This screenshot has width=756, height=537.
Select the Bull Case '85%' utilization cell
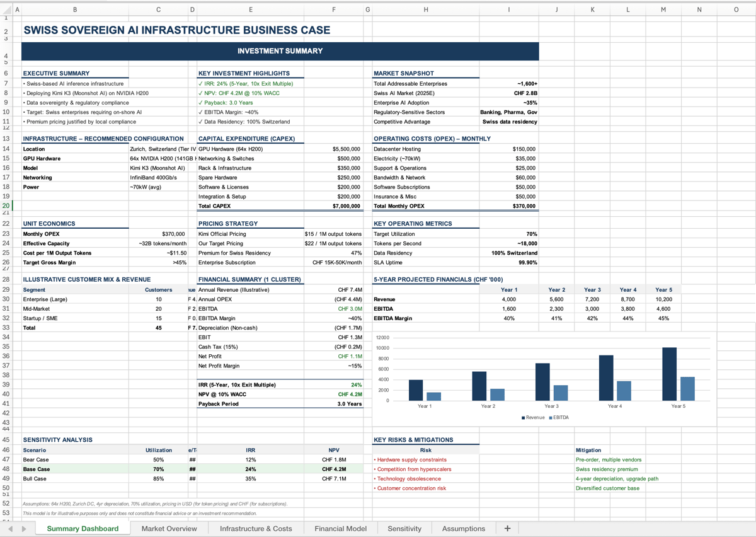(x=158, y=478)
